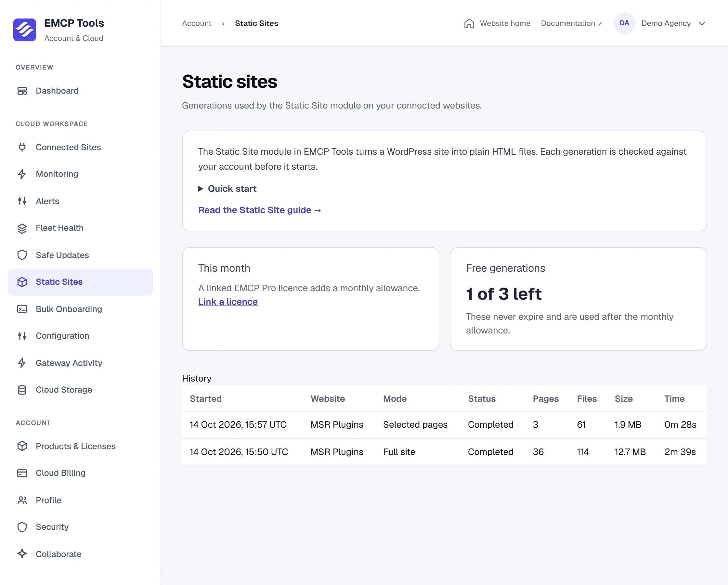Viewport: 728px width, 585px height.
Task: Open Cloud Billing label in the sidebar
Action: 61,473
